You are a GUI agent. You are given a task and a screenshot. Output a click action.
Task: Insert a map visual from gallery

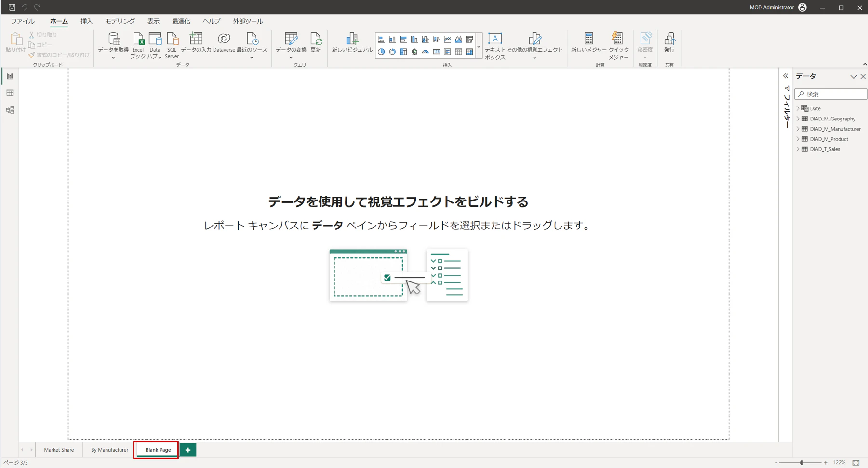(414, 52)
